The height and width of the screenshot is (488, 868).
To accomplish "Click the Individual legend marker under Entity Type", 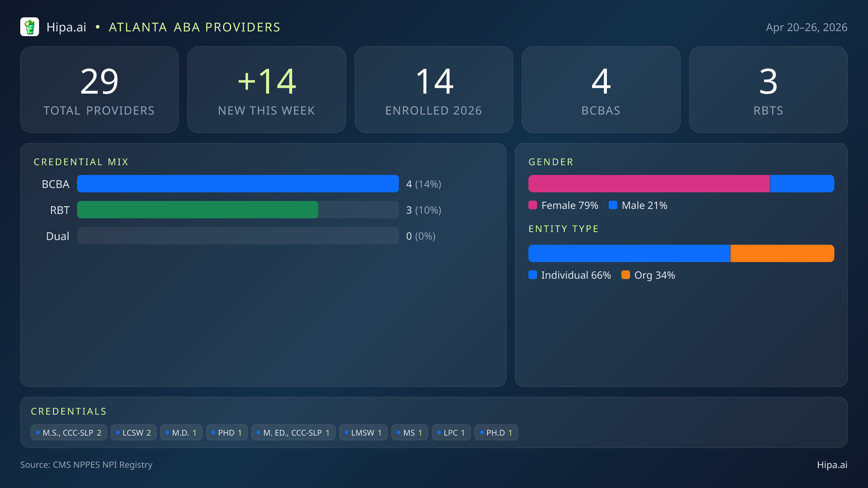I will pos(533,275).
